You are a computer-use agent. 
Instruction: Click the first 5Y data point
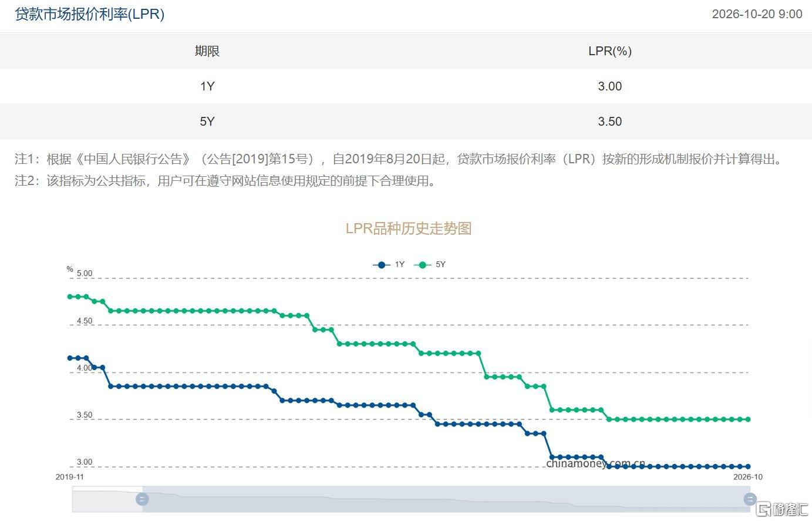point(70,297)
